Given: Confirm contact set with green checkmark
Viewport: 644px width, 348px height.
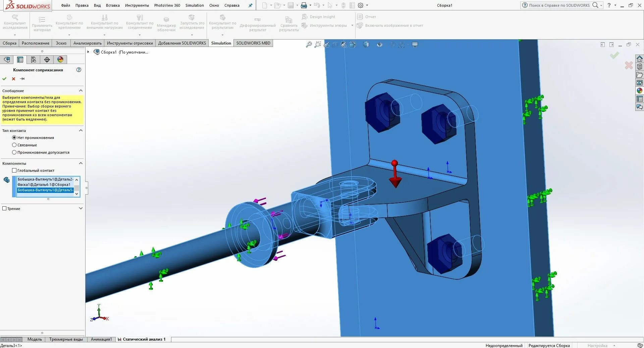Looking at the screenshot, I should point(4,79).
